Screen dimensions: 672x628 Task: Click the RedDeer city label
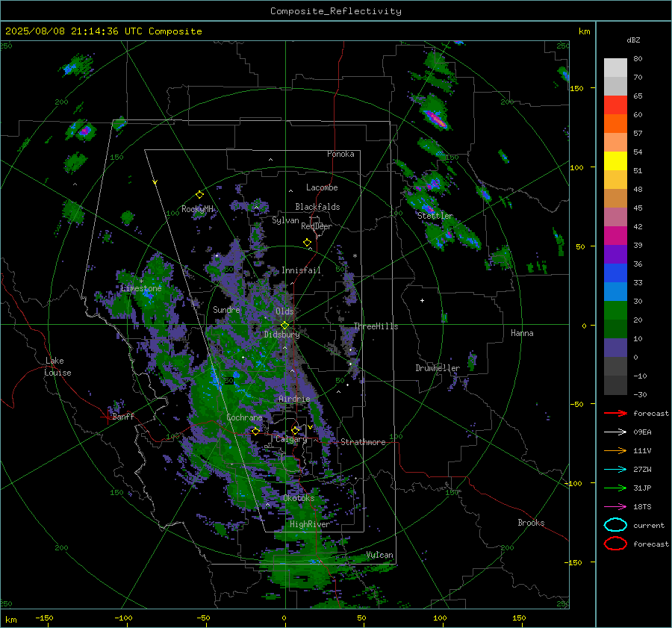pos(317,226)
